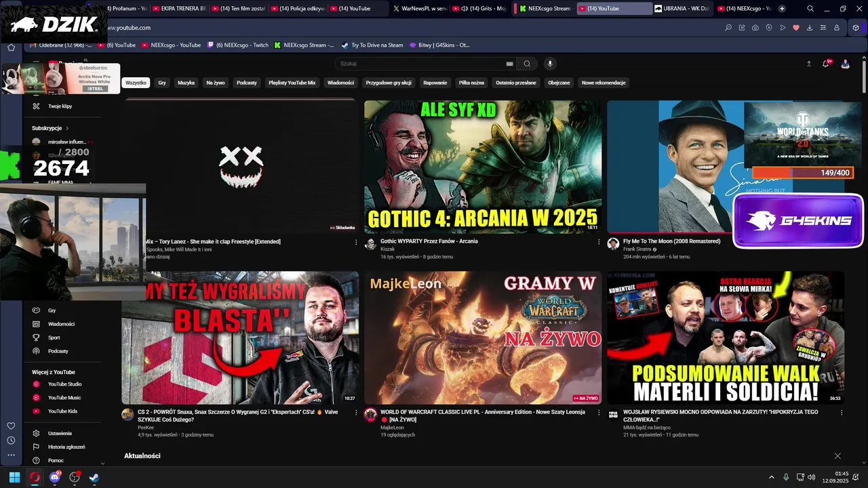Screen dimensions: 868x488
Task: Open options menu for Peekee CS 2 video
Action: click(356, 412)
